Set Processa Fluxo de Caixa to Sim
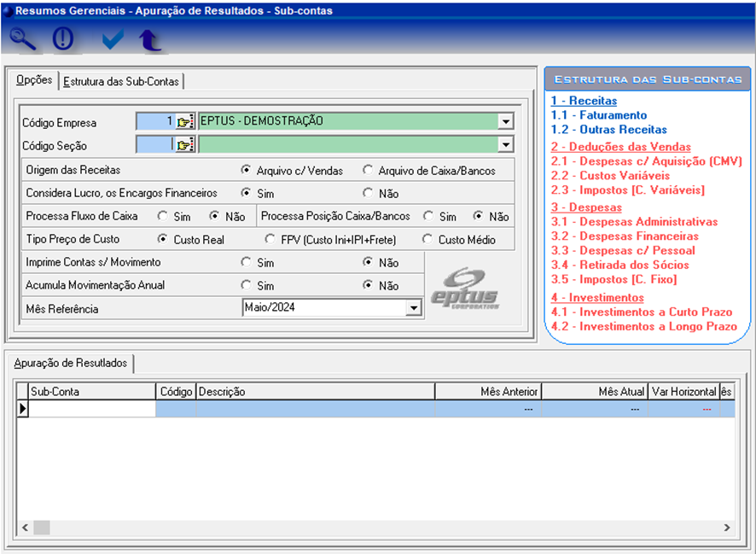The image size is (756, 554). click(162, 216)
